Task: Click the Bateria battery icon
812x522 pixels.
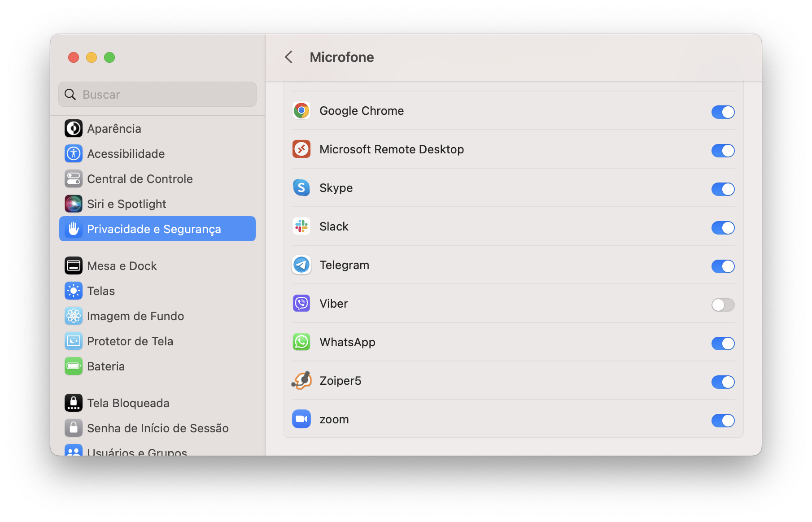Action: pos(74,366)
